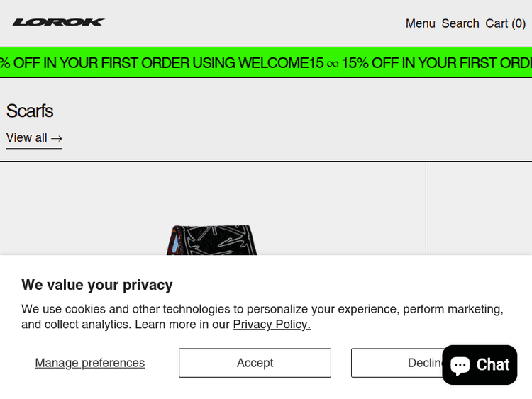Open the Menu navigation

(x=420, y=23)
